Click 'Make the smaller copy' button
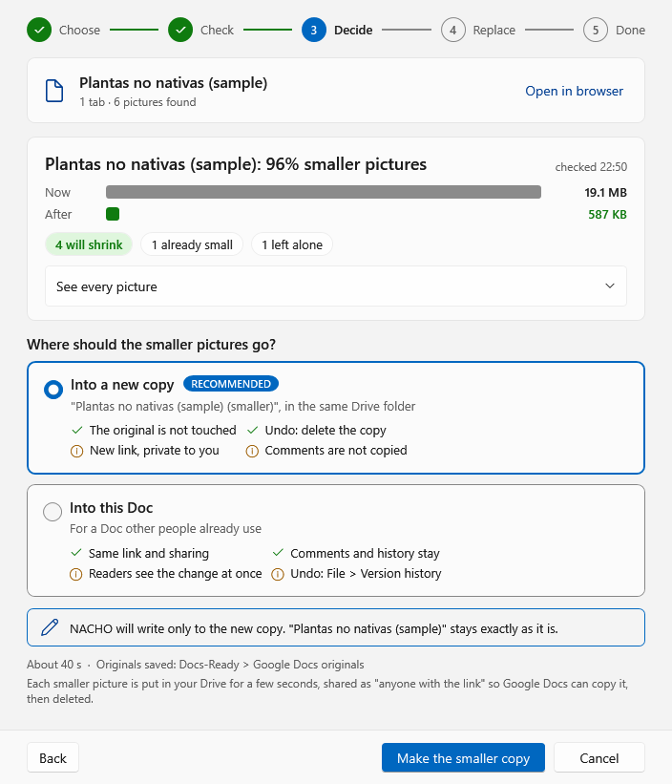 [x=463, y=758]
